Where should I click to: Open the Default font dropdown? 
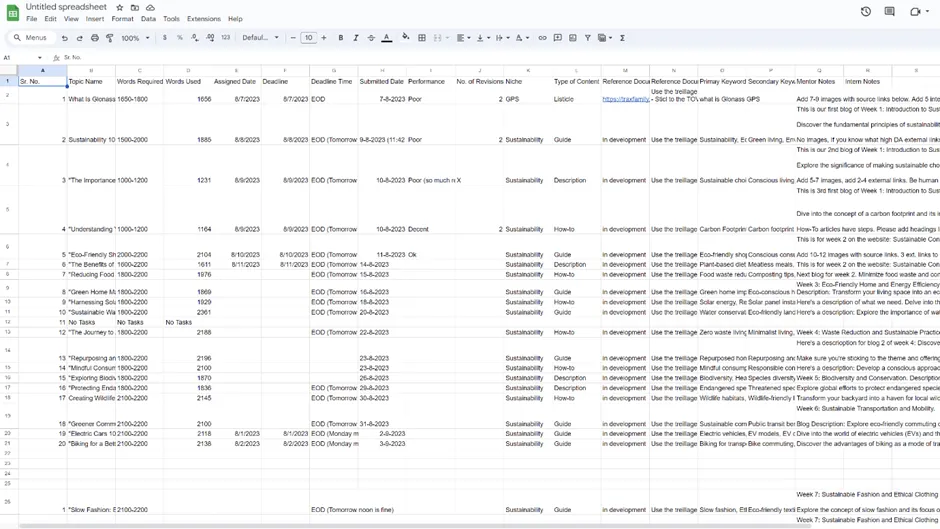260,38
